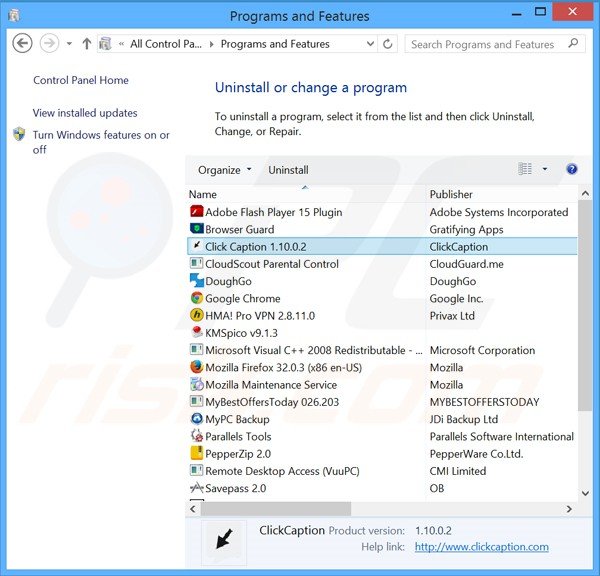
Task: Click the Google Chrome icon
Action: coord(196,298)
